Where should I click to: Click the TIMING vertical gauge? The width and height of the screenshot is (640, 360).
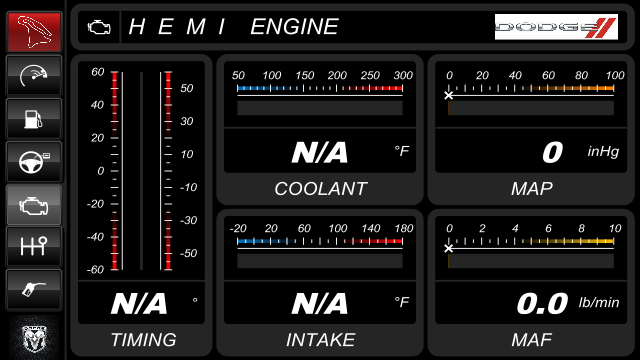(141, 171)
